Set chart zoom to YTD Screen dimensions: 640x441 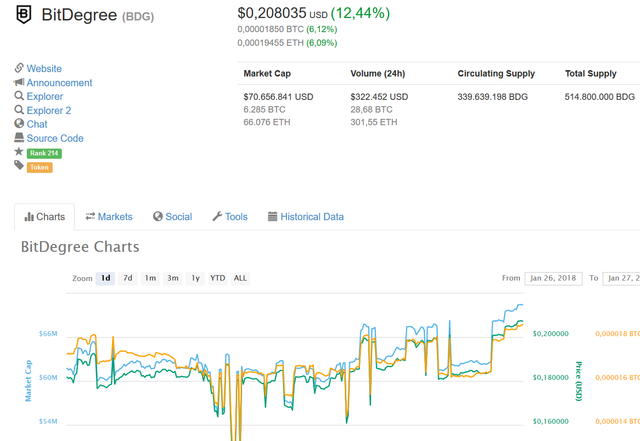[x=218, y=278]
